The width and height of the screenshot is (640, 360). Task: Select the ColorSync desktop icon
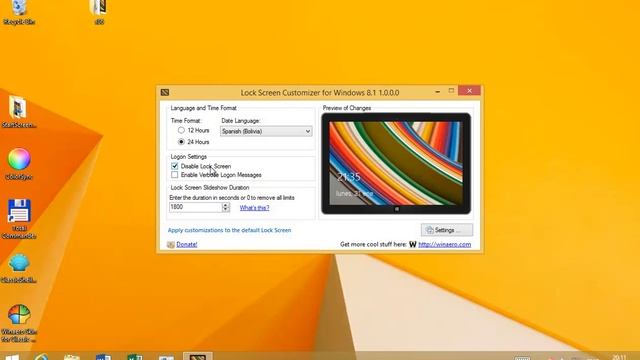pos(19,164)
